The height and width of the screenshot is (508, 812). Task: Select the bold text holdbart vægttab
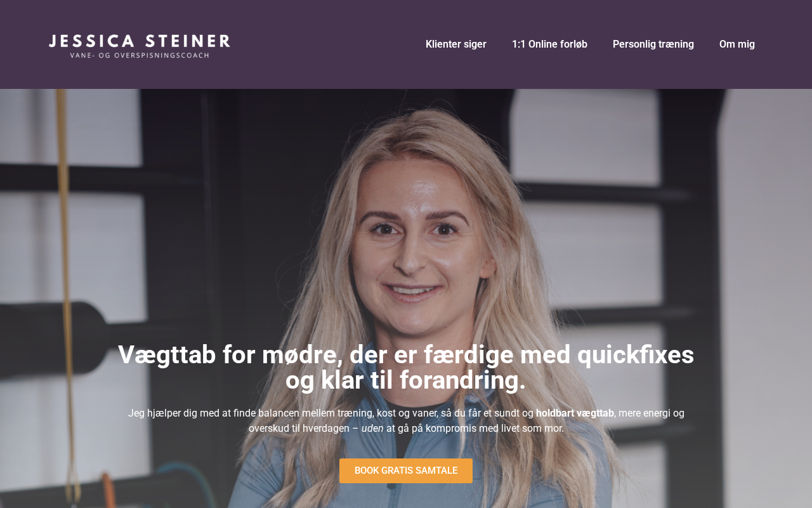pos(575,413)
